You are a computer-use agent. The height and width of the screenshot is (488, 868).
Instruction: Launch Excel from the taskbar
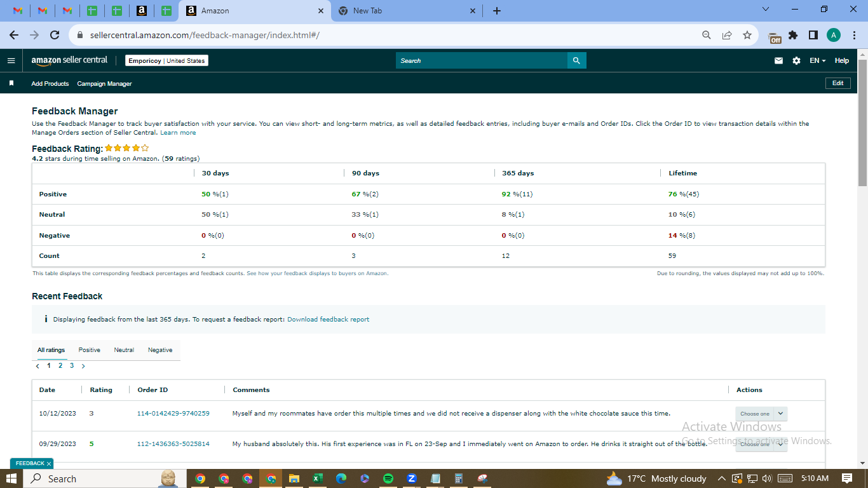coord(316,478)
